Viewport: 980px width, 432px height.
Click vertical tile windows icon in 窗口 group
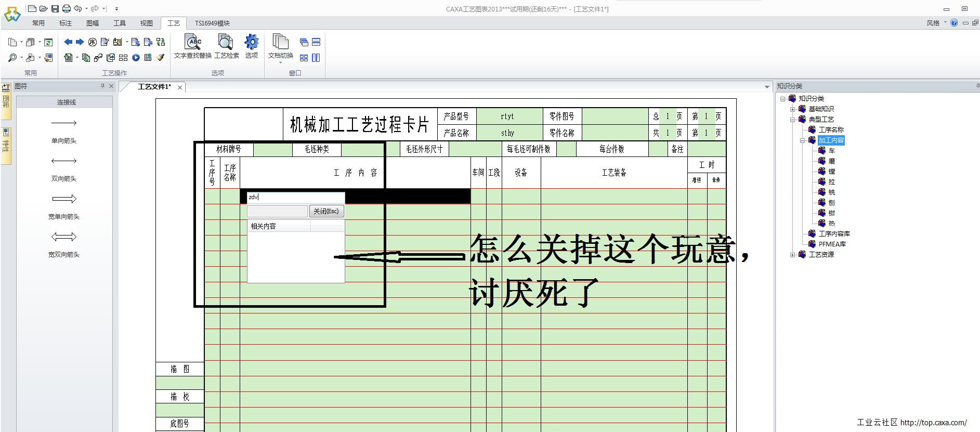point(316,58)
